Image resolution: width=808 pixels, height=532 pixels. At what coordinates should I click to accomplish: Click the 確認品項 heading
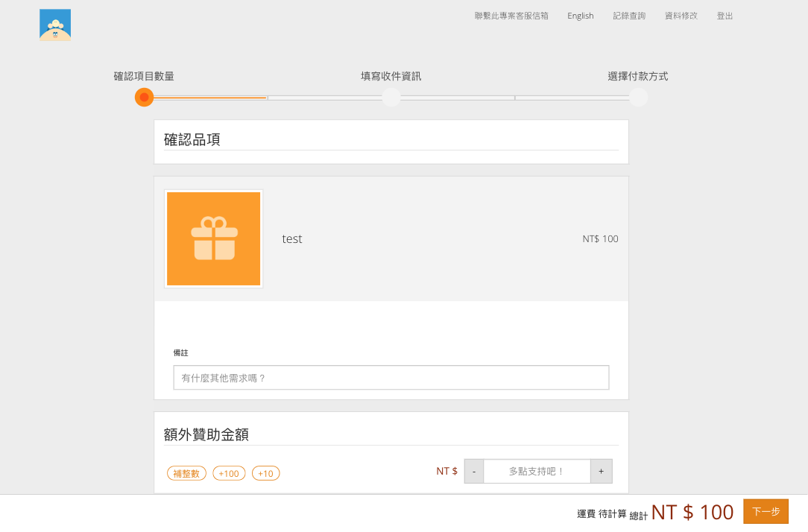click(192, 139)
